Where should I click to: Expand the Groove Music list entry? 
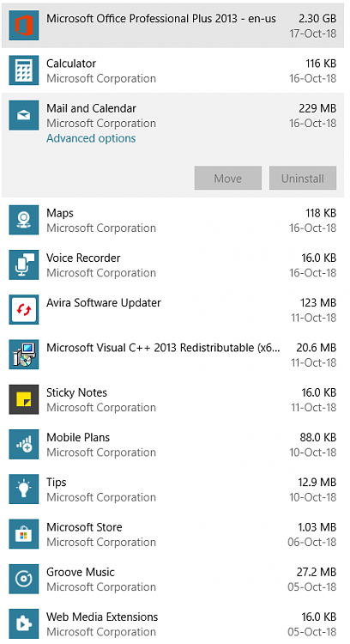coord(172,579)
